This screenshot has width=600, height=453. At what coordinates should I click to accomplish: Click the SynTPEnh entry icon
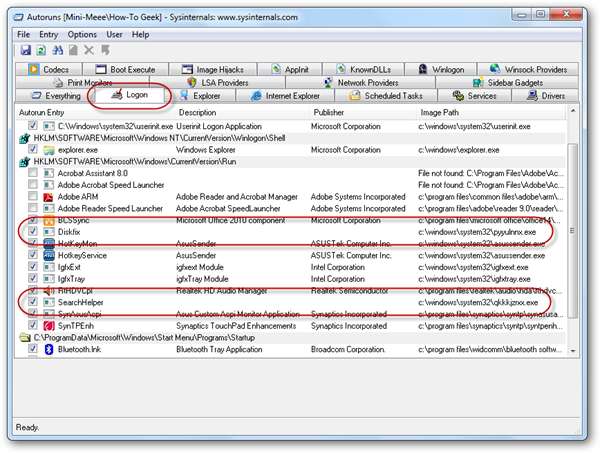pyautogui.click(x=48, y=326)
